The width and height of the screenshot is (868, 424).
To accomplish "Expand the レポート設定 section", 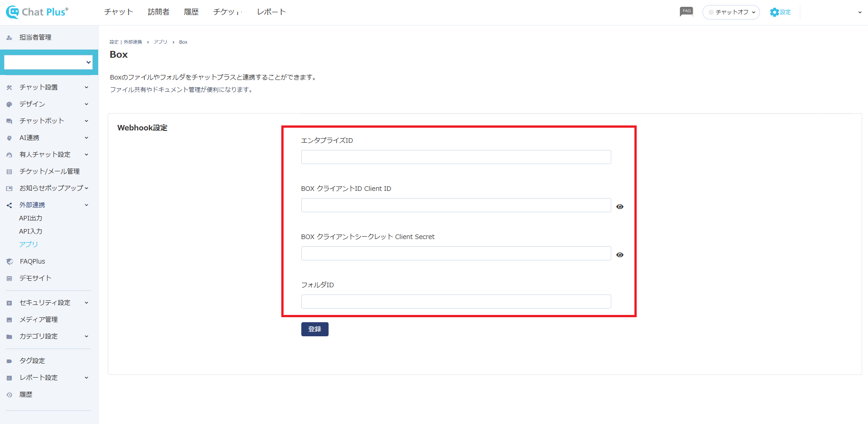I will tap(86, 378).
